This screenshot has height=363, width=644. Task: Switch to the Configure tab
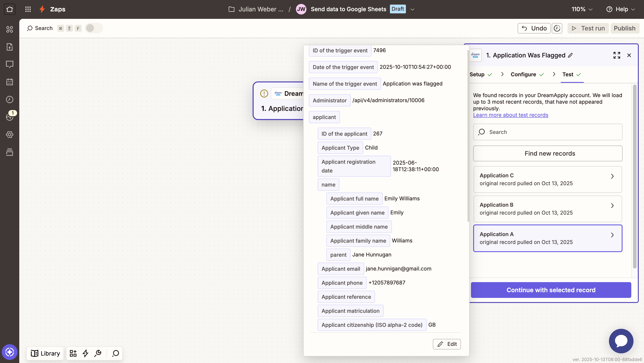(x=527, y=75)
